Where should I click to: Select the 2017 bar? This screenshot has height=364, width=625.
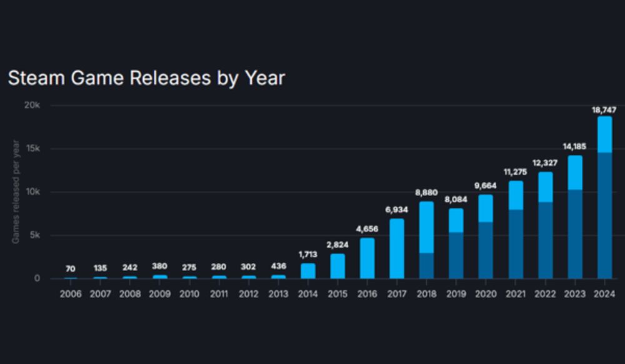[x=397, y=248]
